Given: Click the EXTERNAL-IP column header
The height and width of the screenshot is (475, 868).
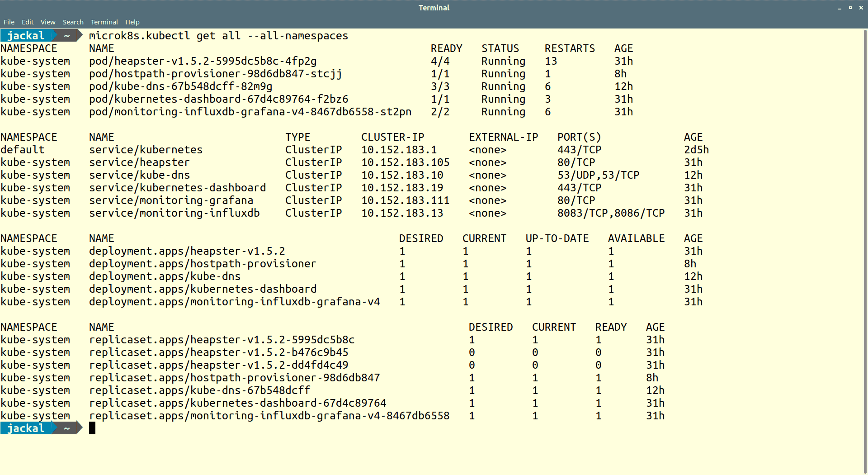Looking at the screenshot, I should [x=503, y=137].
